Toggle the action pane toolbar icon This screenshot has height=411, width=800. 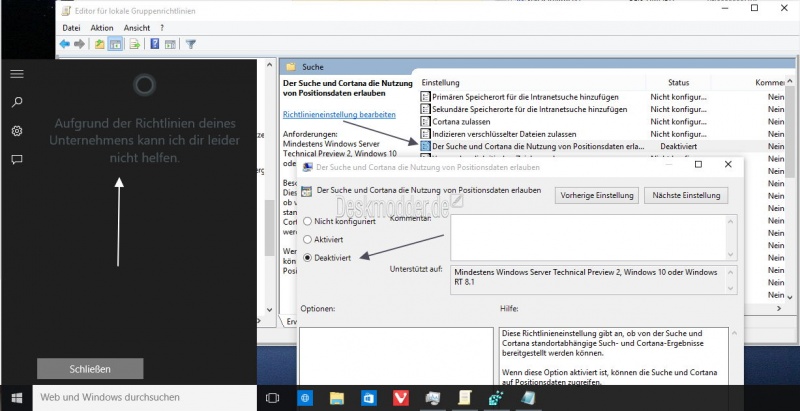pos(170,44)
